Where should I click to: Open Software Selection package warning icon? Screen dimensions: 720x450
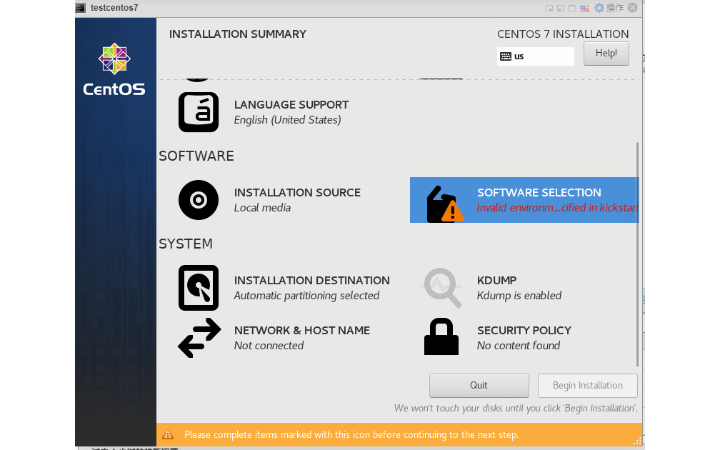click(x=444, y=204)
